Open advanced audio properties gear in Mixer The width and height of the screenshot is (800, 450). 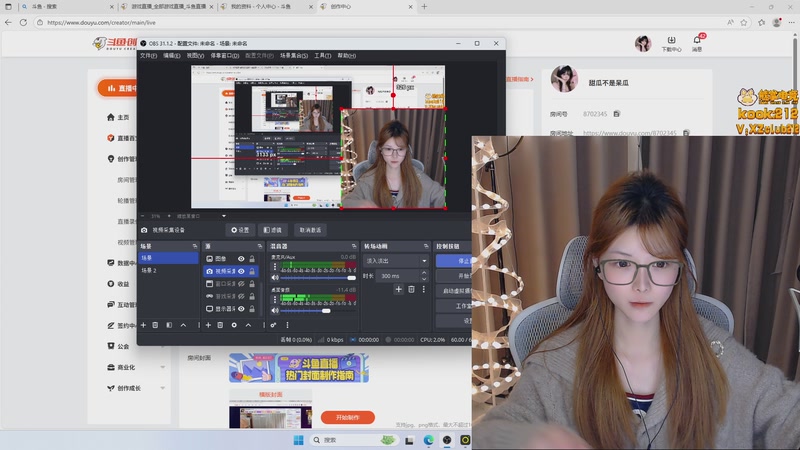(273, 325)
